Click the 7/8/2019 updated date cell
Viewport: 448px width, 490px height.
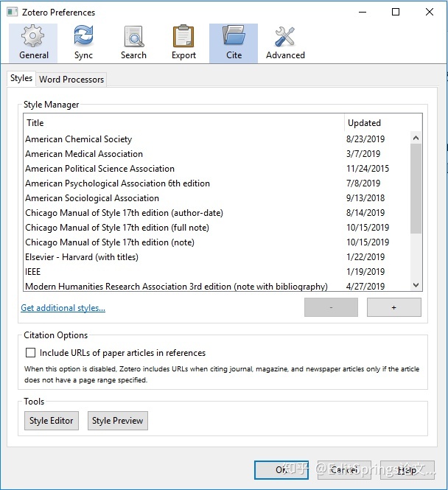point(363,183)
